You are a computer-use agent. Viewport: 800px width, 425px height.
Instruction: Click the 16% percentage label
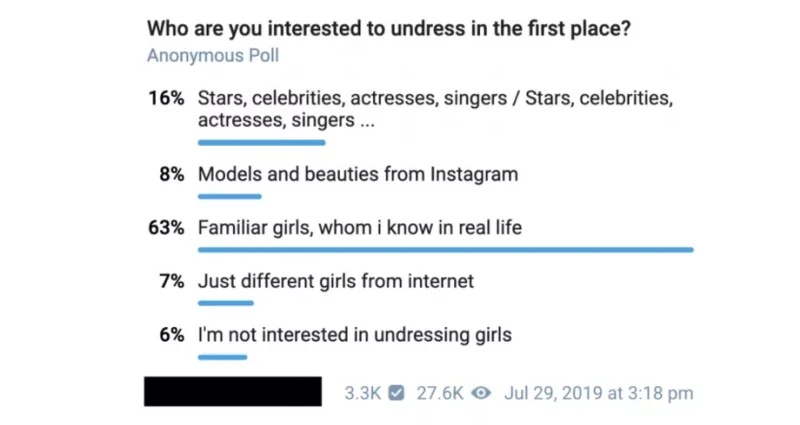click(166, 99)
